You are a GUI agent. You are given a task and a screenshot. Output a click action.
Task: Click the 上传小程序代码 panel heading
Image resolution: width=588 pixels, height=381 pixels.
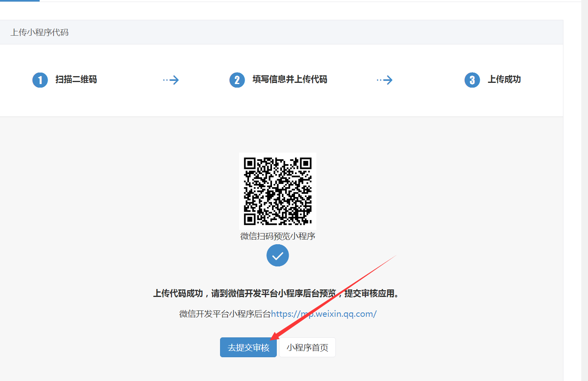[40, 33]
